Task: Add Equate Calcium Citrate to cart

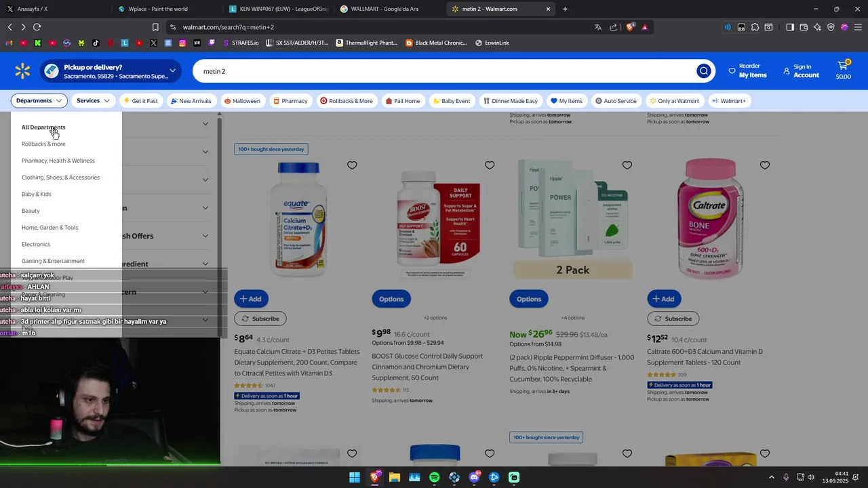Action: click(251, 299)
